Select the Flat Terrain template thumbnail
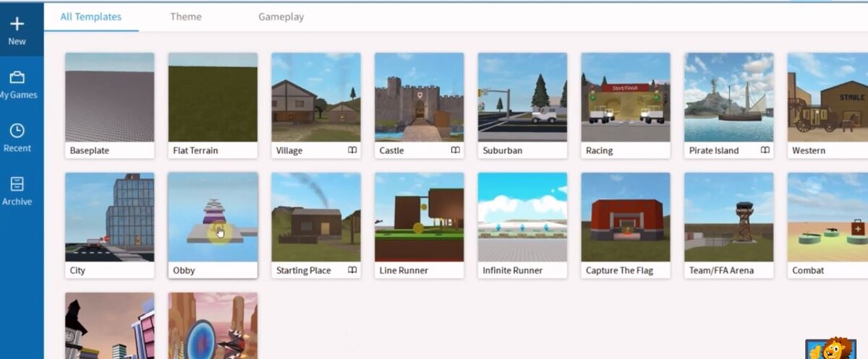The height and width of the screenshot is (359, 868). pos(213,97)
